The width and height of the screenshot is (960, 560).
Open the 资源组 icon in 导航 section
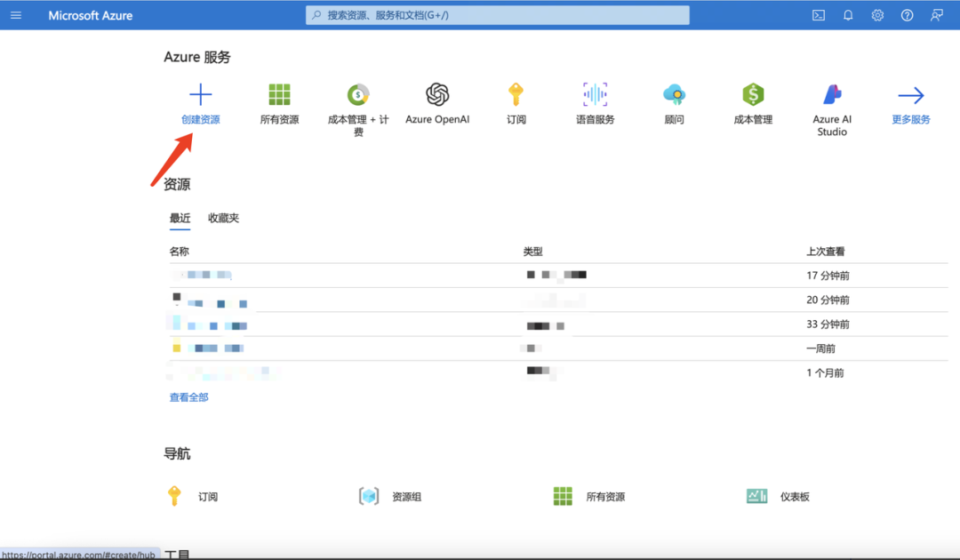[369, 496]
